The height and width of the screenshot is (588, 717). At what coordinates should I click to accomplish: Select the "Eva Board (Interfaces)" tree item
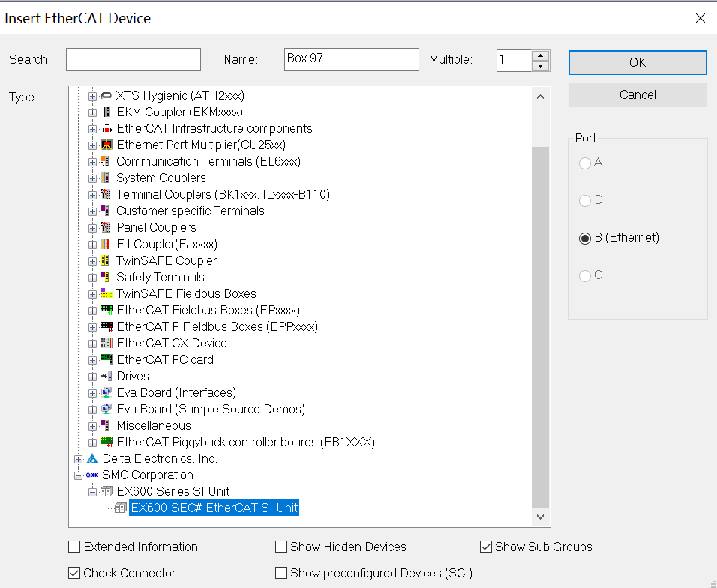(x=176, y=392)
